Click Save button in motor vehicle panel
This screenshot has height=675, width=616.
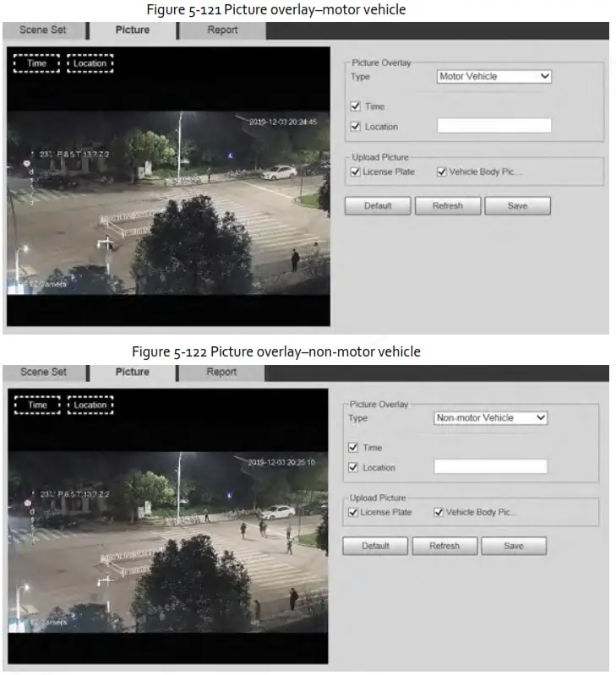click(517, 206)
